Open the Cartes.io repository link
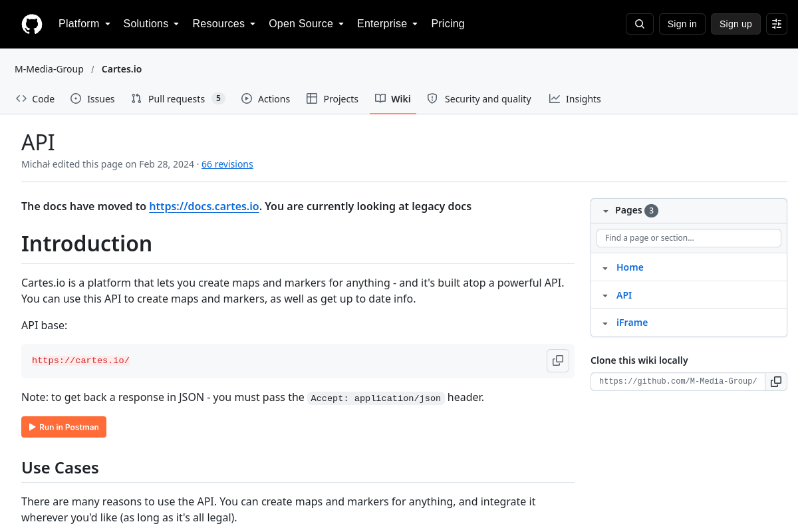Viewport: 798px width, 532px height. (x=122, y=69)
